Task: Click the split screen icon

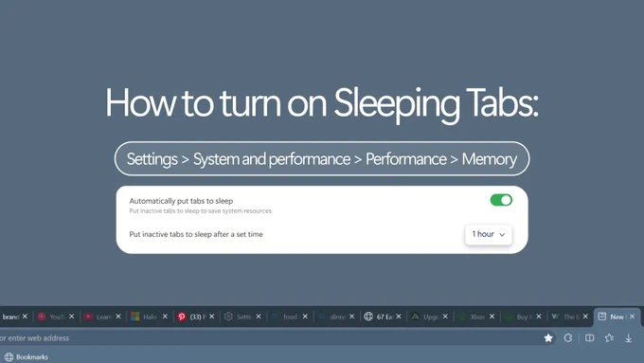Action: click(589, 338)
